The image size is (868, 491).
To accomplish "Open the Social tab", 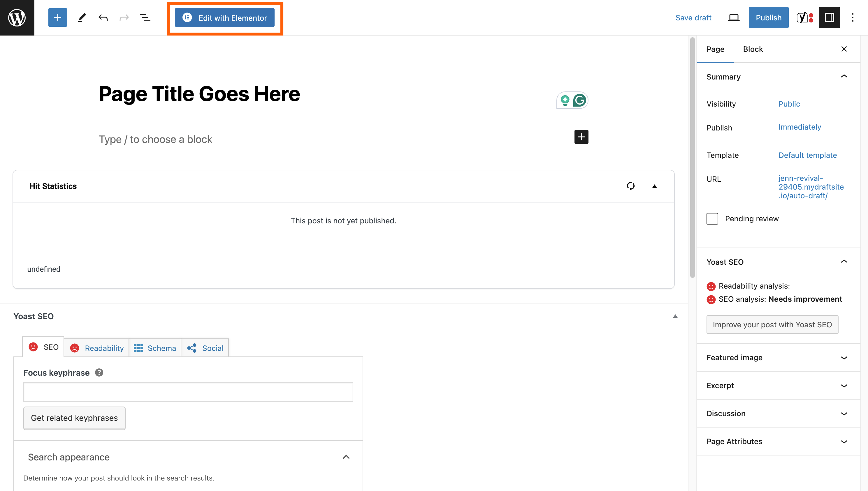I will (205, 348).
